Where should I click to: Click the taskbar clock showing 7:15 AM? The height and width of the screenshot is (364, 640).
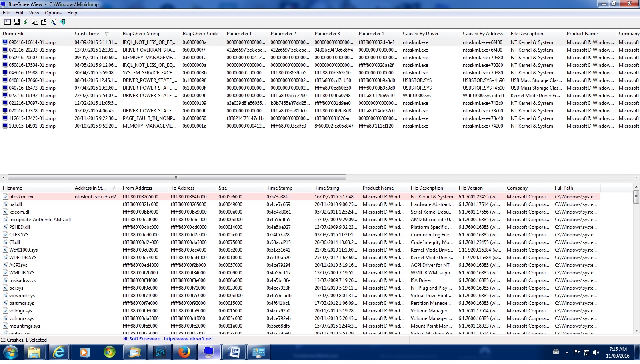click(x=618, y=349)
